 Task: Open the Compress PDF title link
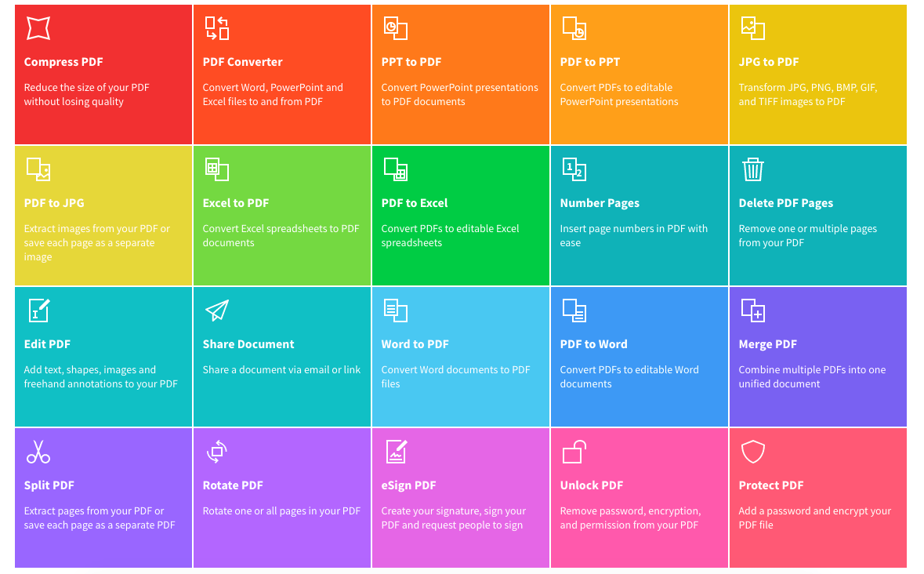(x=63, y=62)
